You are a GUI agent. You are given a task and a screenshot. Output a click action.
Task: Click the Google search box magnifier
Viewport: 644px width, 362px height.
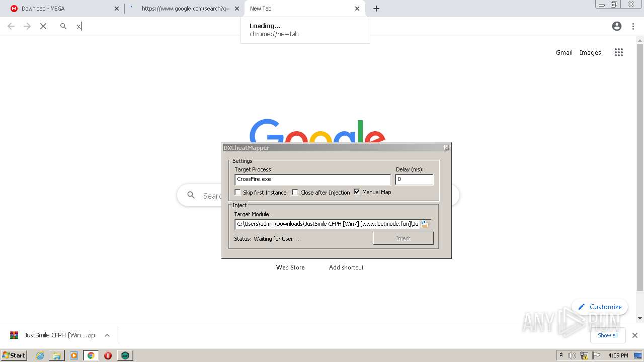pyautogui.click(x=191, y=195)
